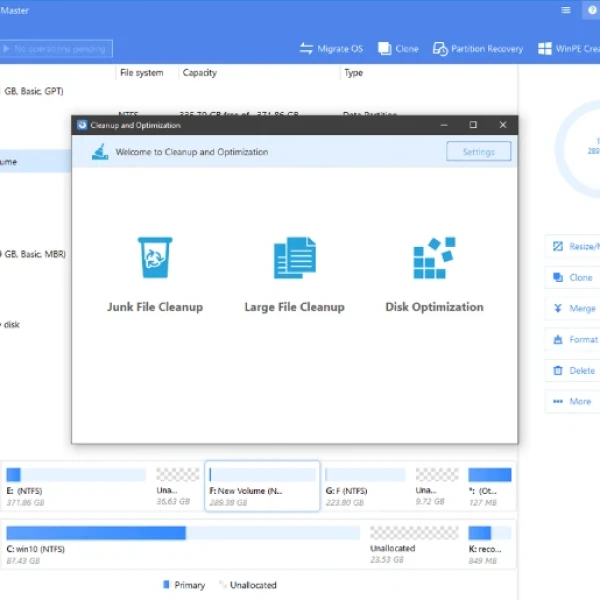This screenshot has height=600, width=600.
Task: Select the C: win10 (NTFS) partition block
Action: click(183, 545)
